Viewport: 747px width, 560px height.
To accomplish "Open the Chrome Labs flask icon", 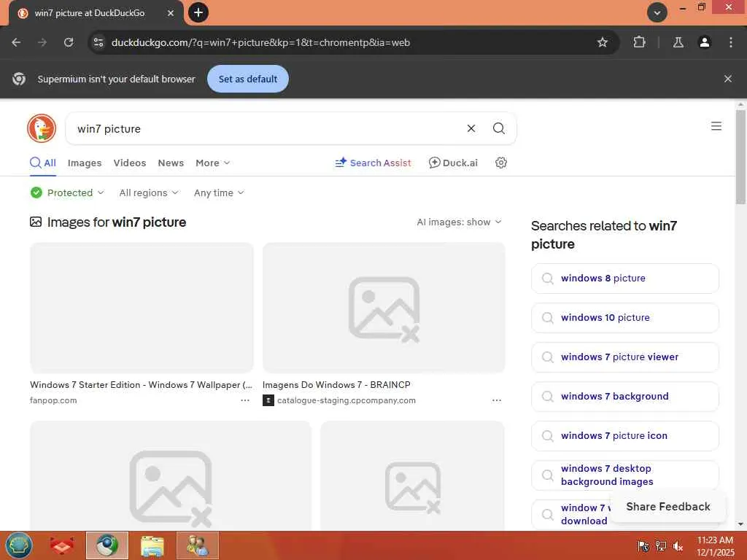I will tap(678, 42).
